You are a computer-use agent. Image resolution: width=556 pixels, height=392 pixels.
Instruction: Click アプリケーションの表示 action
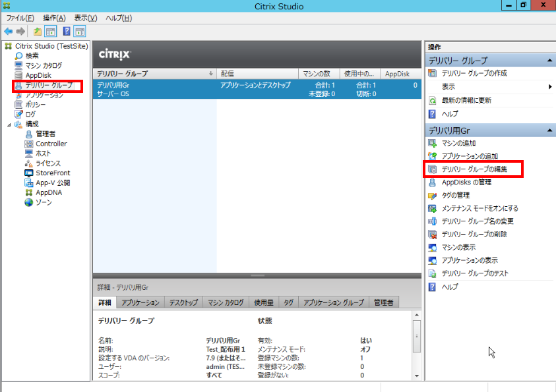pos(470,260)
